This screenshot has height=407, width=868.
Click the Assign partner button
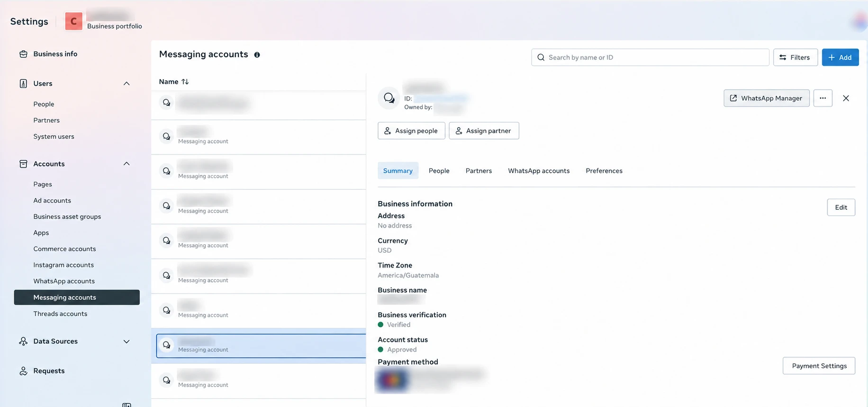pyautogui.click(x=484, y=131)
